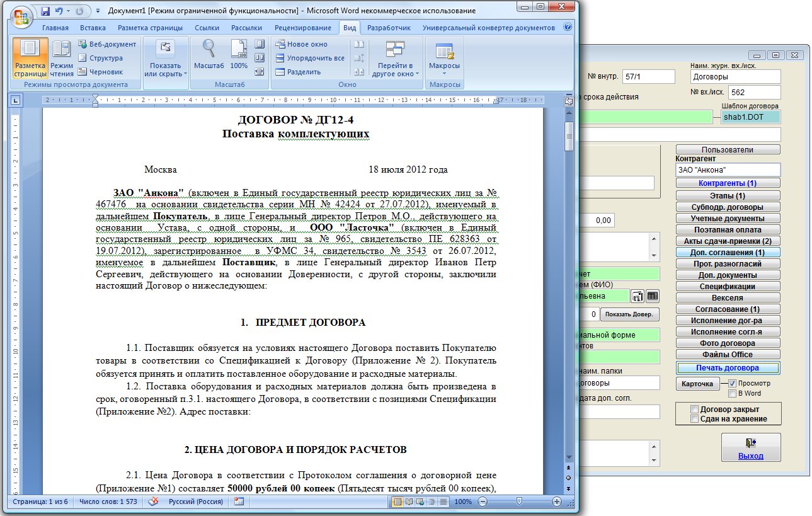Click the spelling check icon in status bar
Viewport: 812px width, 516px height.
[153, 502]
